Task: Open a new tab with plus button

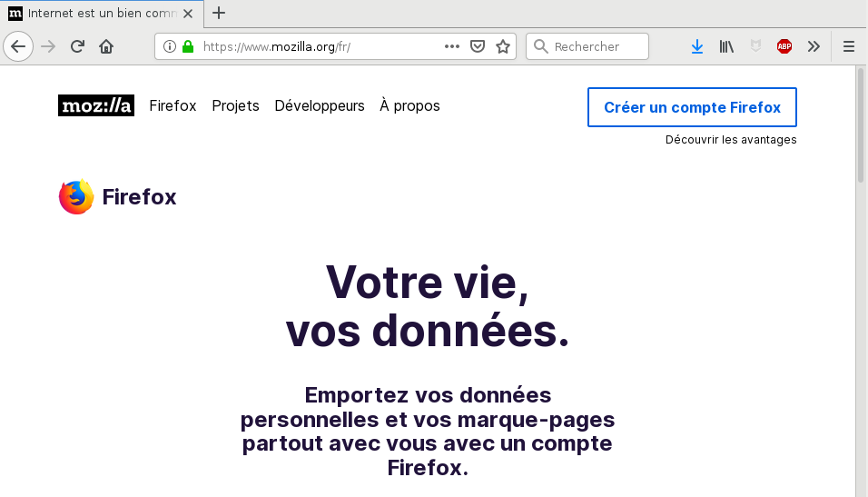Action: tap(219, 13)
